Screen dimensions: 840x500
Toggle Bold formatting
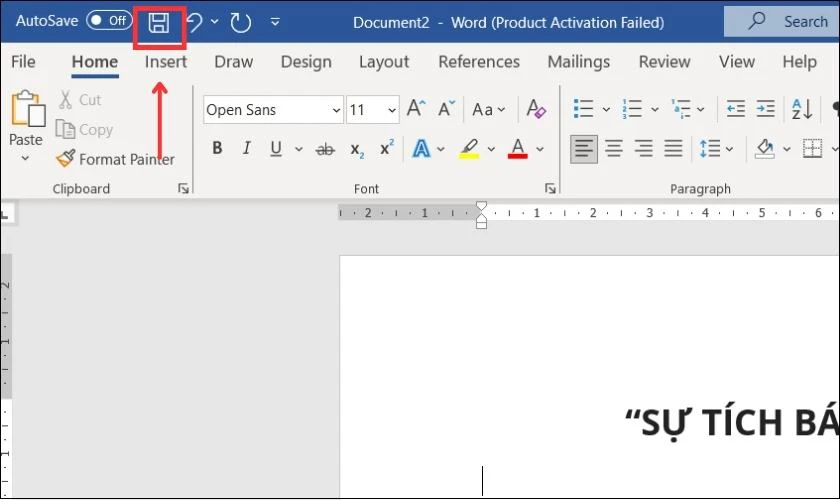point(217,148)
